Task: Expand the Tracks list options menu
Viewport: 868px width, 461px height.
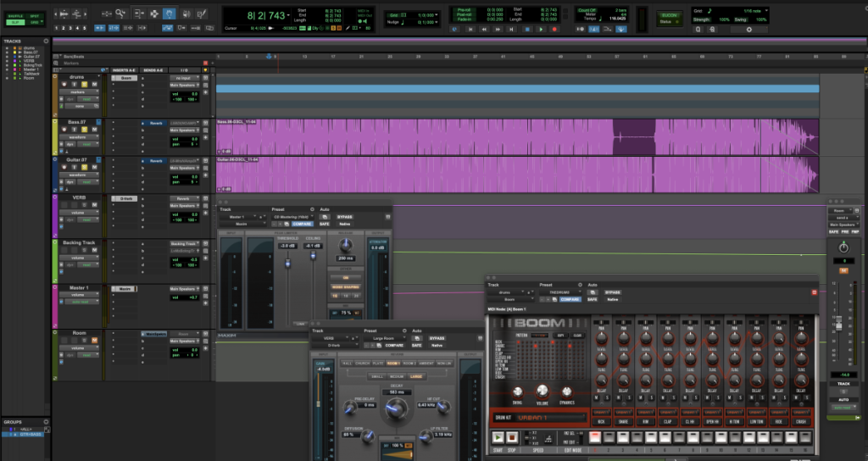Action: (x=46, y=41)
